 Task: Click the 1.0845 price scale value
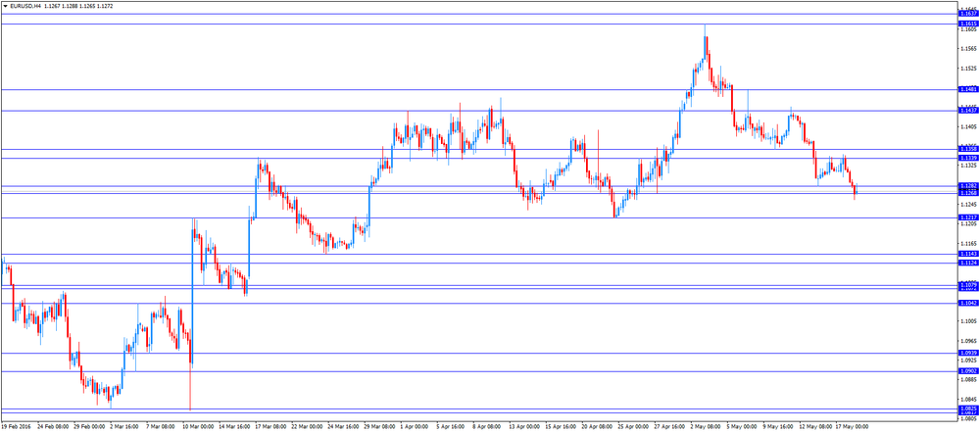tap(969, 400)
